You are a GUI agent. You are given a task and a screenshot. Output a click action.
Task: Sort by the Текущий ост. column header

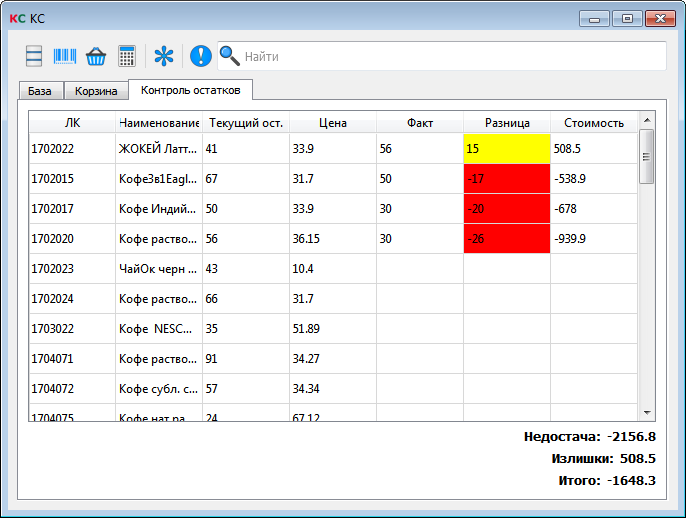(246, 122)
